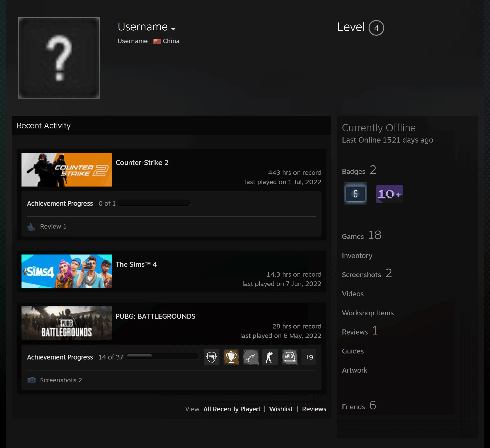Screen dimensions: 490x448
Task: Open the Level 6 badge icon
Action: click(355, 194)
